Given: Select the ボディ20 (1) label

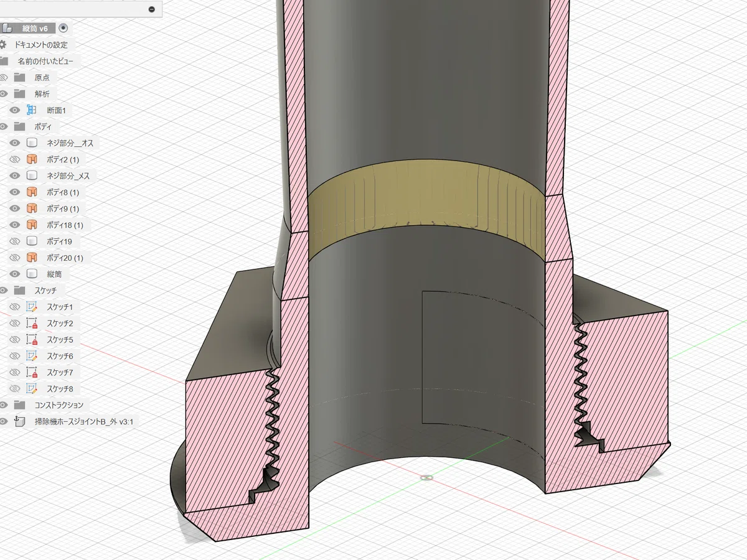Looking at the screenshot, I should coord(65,257).
